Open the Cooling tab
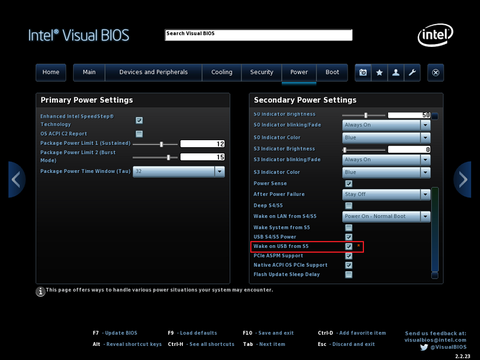This screenshot has height=360, width=480. click(x=222, y=73)
